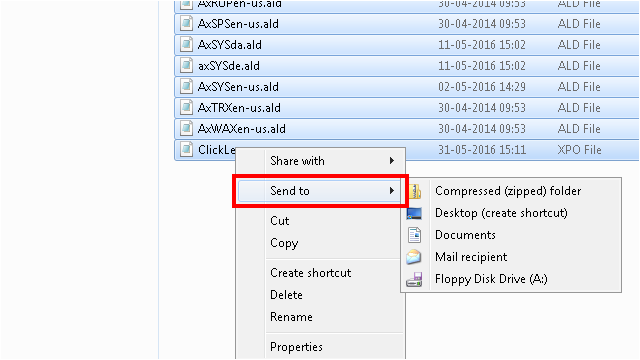Open the Send to menu entry
This screenshot has height=360, width=640.
click(x=320, y=191)
